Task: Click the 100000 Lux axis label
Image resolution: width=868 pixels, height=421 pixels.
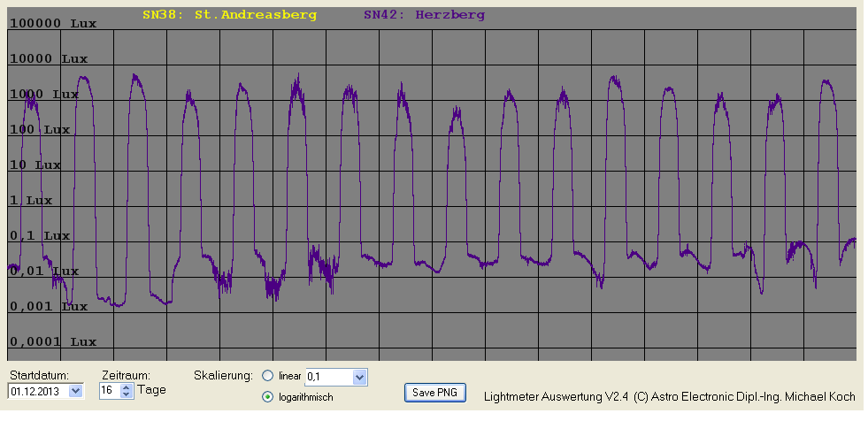Action: 53,23
